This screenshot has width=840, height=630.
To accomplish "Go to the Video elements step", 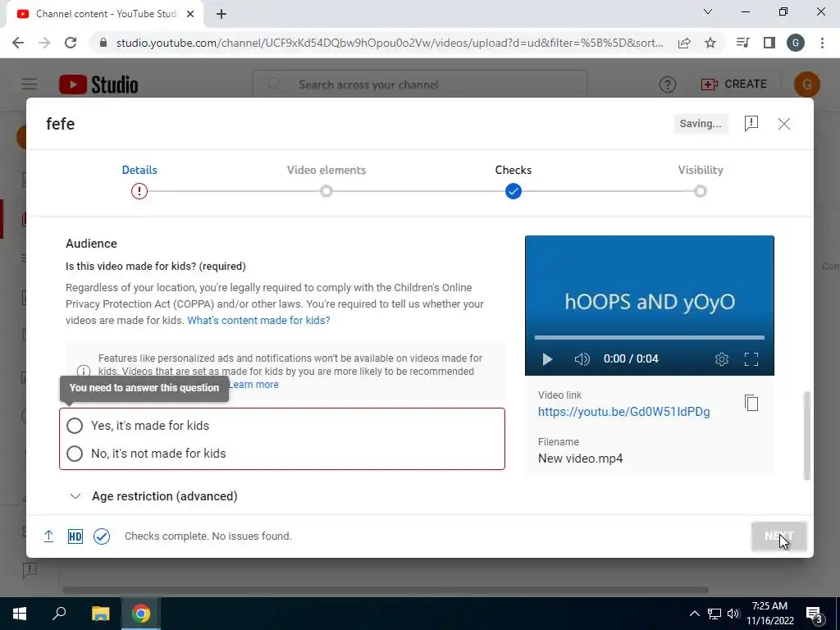I will tap(326, 170).
